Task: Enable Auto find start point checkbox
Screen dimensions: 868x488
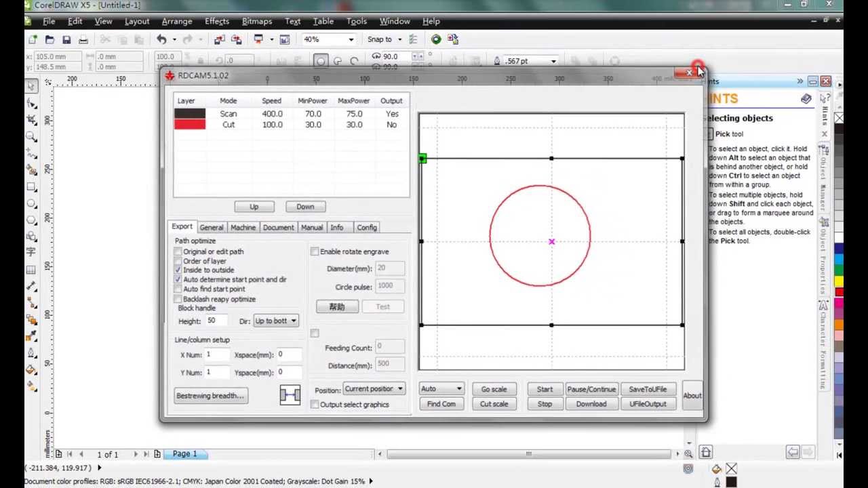Action: click(178, 289)
